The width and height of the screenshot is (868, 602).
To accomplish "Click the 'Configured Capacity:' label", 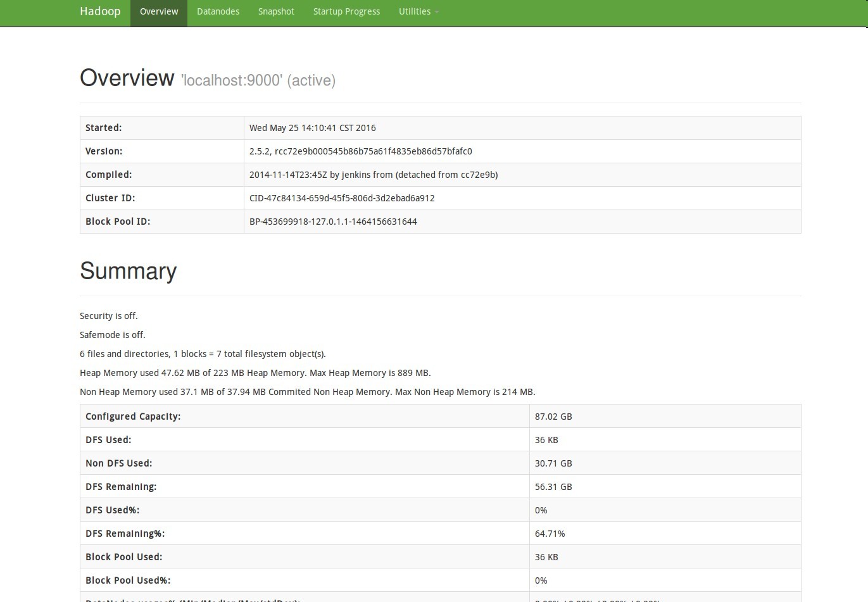I will 133,417.
